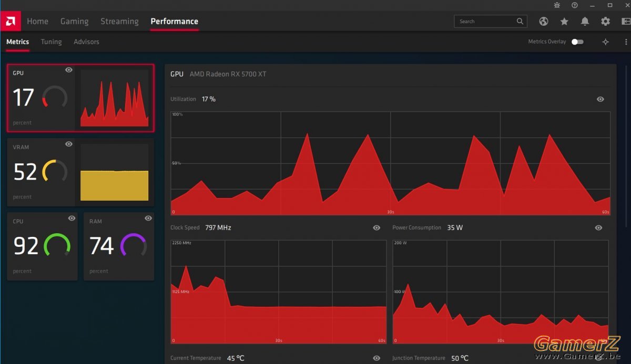Toggle Power Consumption visibility eye

click(x=598, y=227)
